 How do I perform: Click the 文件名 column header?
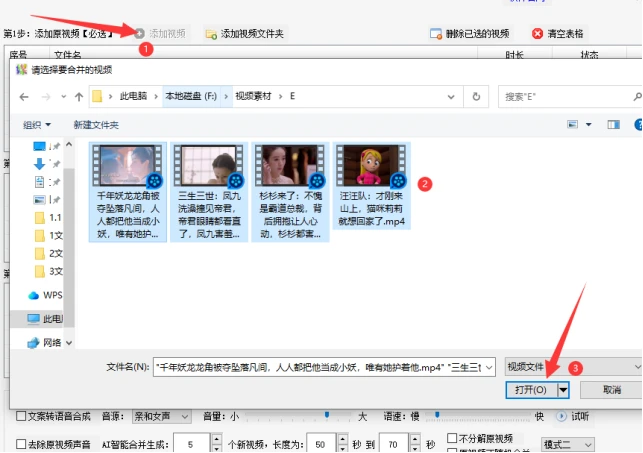coord(68,55)
